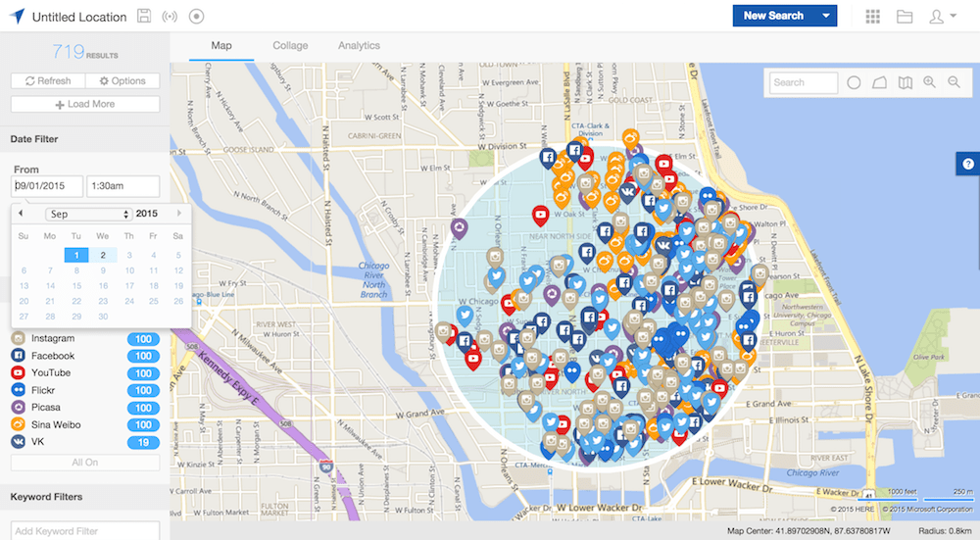Viewport: 980px width, 540px height.
Task: Open the Sep month dropdown
Action: point(88,214)
